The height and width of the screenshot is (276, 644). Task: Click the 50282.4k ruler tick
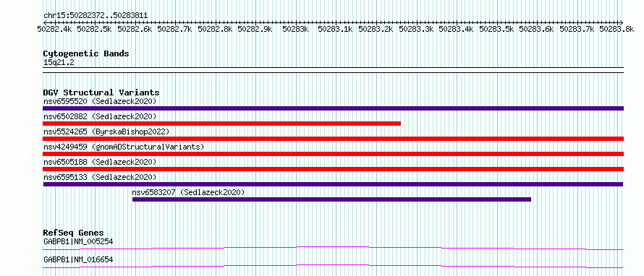[55, 29]
